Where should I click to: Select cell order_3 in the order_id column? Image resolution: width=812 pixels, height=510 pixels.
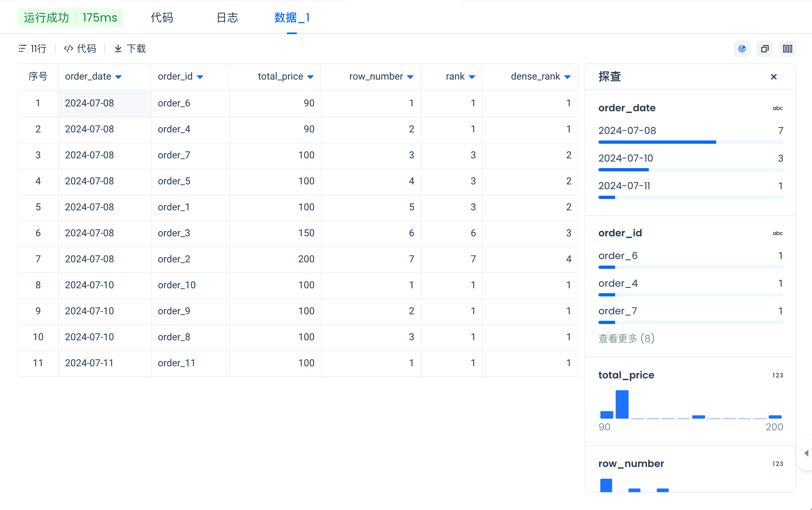pos(174,233)
